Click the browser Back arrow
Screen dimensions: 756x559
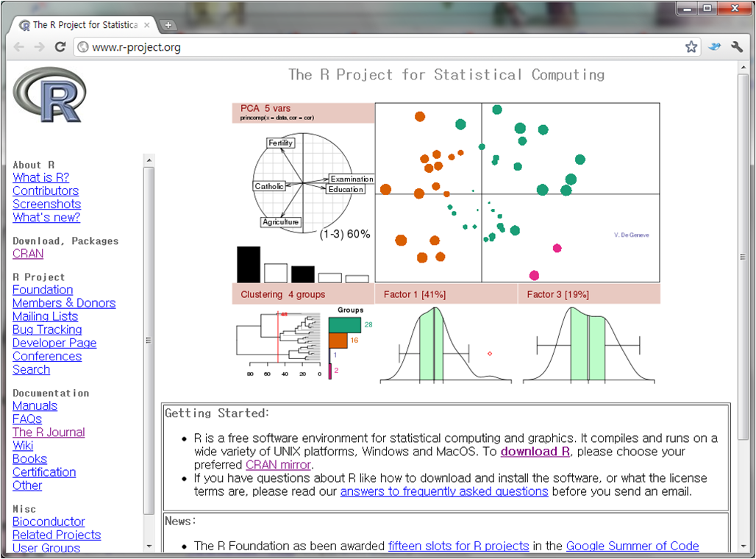19,47
